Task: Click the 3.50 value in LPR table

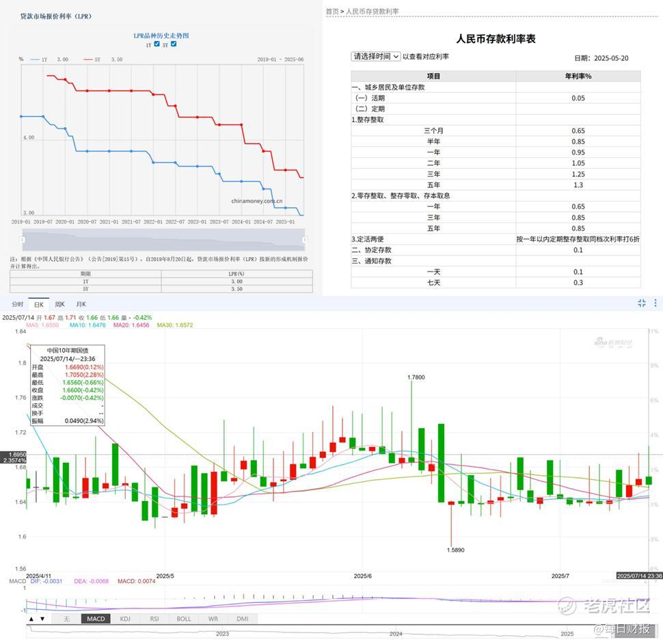Action: coord(236,289)
